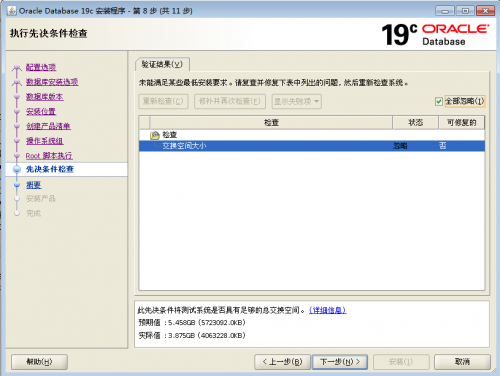This screenshot has height=376, width=500.
Task: Click the 检查 folder icon in results tree
Action: [155, 135]
